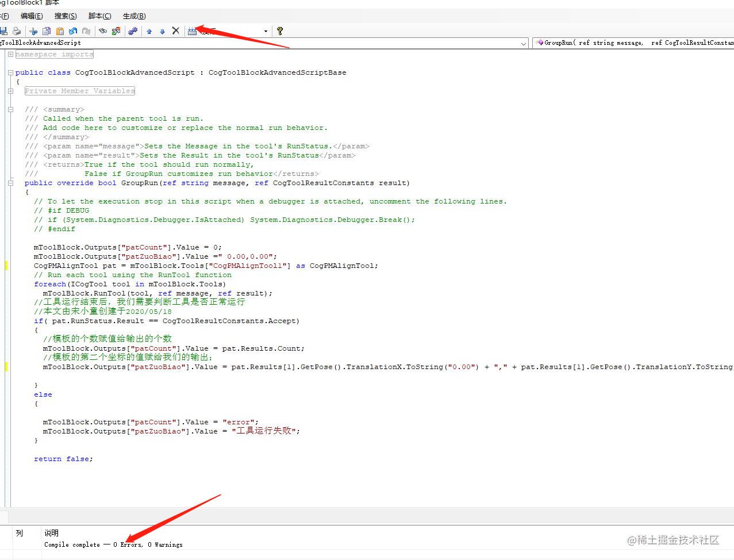The image size is (734, 560).
Task: Click the pat.Results.Count assignment line
Action: point(174,348)
